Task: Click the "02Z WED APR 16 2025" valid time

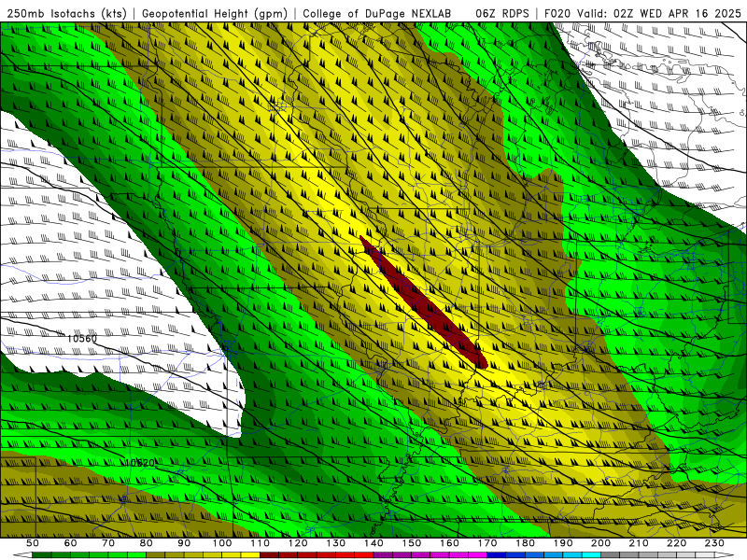Action: pos(677,14)
